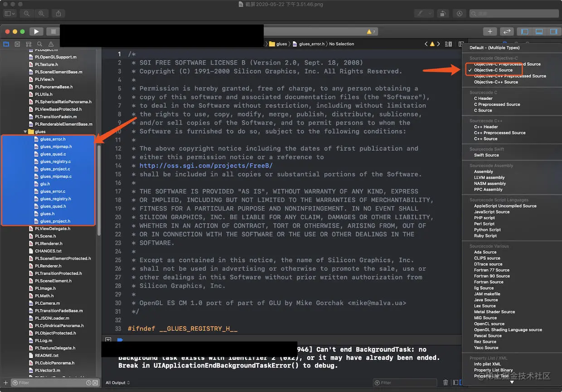Open the Project navigator folder icon

(x=6, y=44)
